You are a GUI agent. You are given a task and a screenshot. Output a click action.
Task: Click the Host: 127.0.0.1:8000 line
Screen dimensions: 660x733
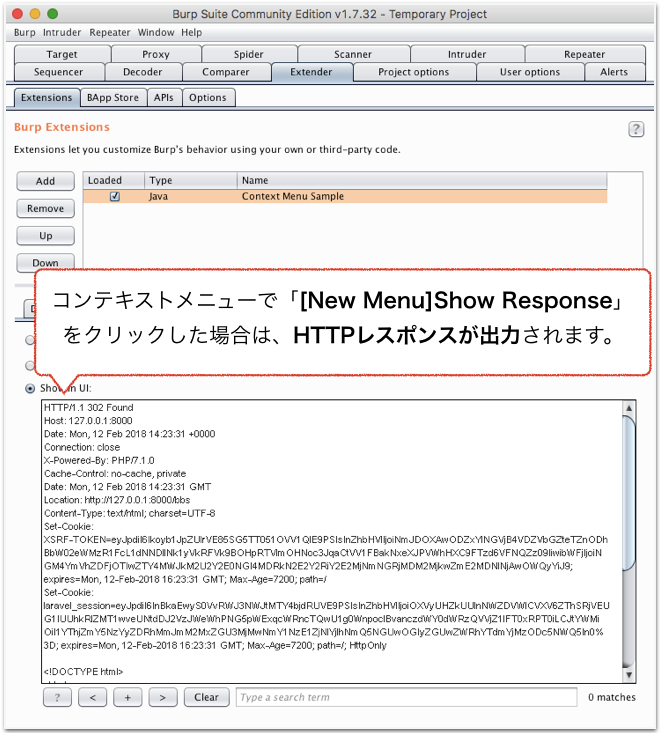pyautogui.click(x=88, y=421)
